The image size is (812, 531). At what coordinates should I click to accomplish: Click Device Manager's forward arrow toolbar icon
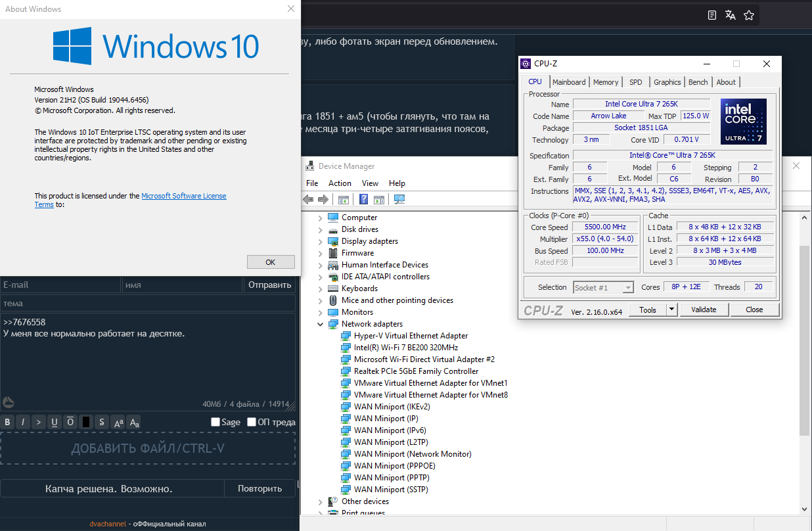click(323, 199)
